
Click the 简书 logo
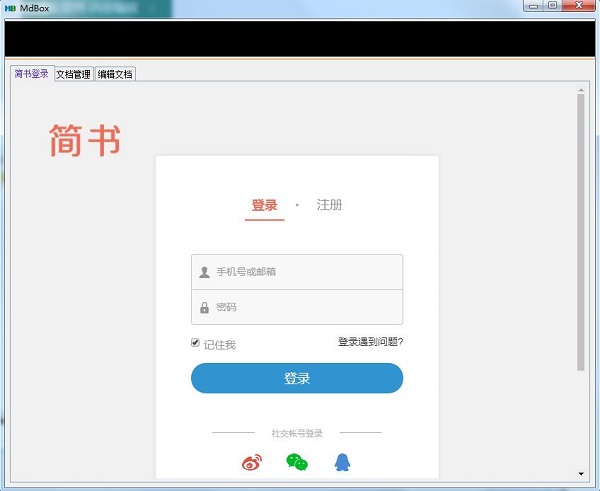click(85, 140)
